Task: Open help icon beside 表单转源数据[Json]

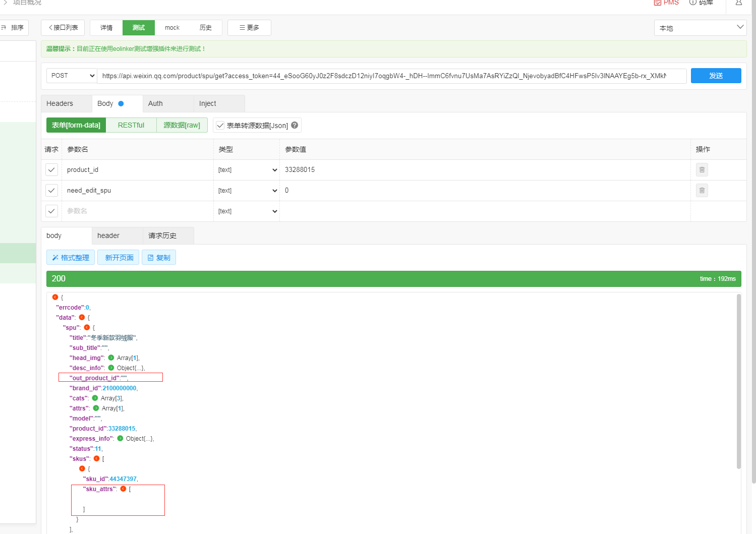Action: 295,125
